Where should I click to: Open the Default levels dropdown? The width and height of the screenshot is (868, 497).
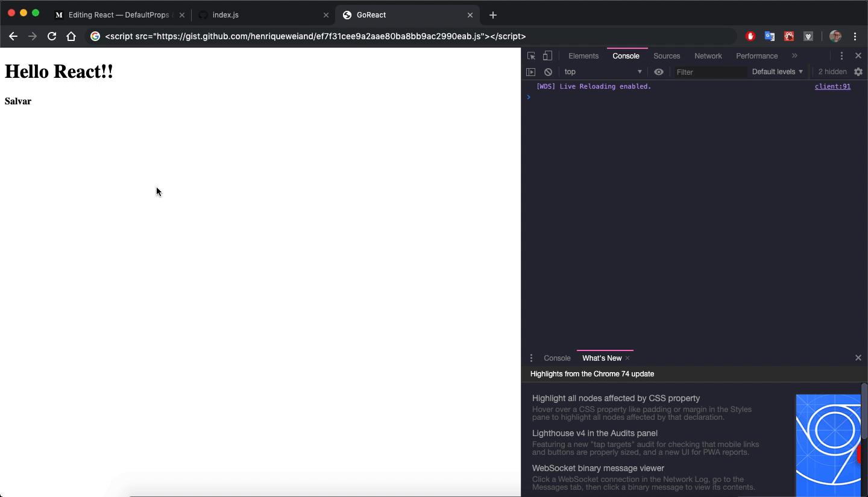point(777,72)
